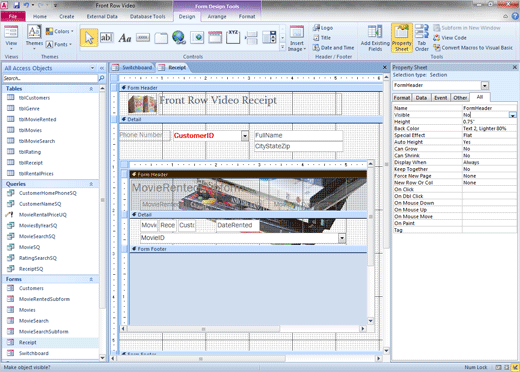The width and height of the screenshot is (520, 372).
Task: Expand the controls gallery more arrow
Action: click(282, 48)
